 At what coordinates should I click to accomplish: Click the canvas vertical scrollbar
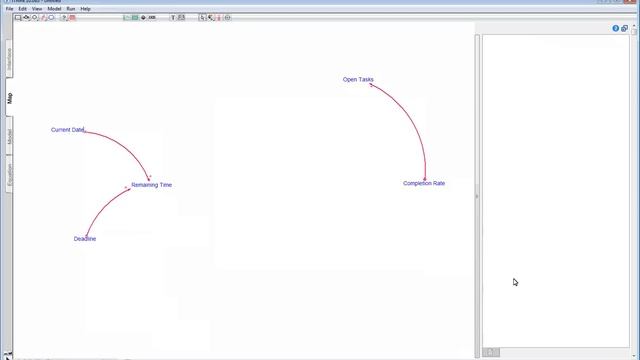(x=477, y=196)
